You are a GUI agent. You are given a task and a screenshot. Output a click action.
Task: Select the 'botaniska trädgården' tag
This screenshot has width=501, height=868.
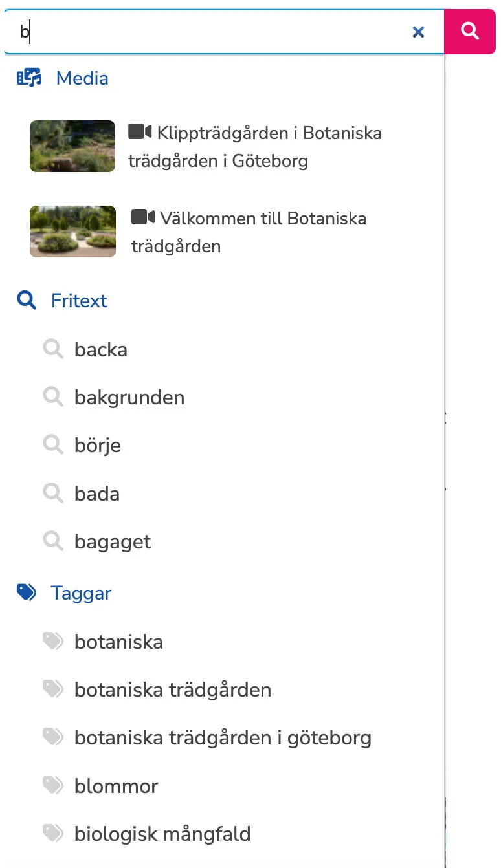pos(173,690)
